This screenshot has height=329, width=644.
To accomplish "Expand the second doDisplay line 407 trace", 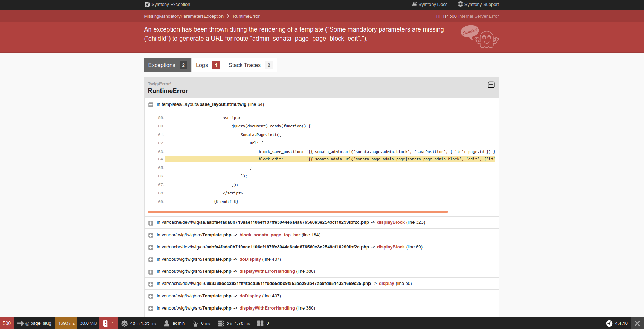I will point(151,296).
